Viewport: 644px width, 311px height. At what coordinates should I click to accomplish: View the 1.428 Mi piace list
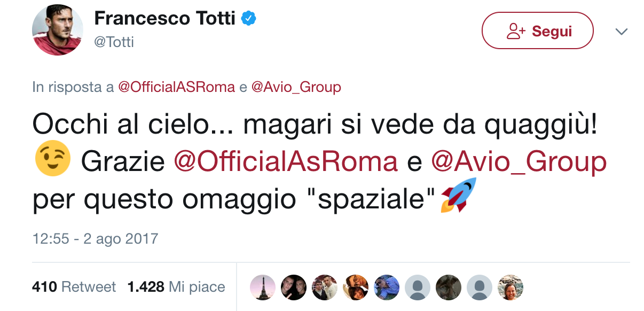[176, 287]
